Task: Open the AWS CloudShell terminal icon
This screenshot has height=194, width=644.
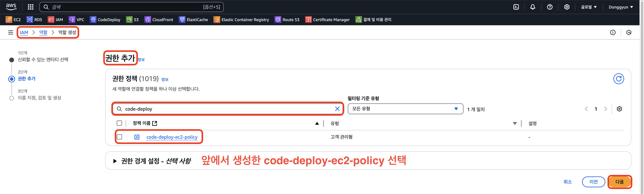Action: 516,7
